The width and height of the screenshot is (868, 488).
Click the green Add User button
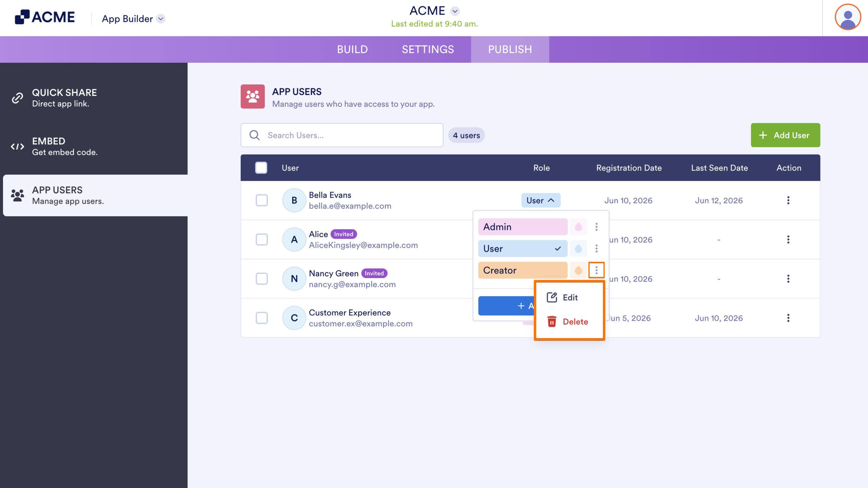(x=785, y=135)
